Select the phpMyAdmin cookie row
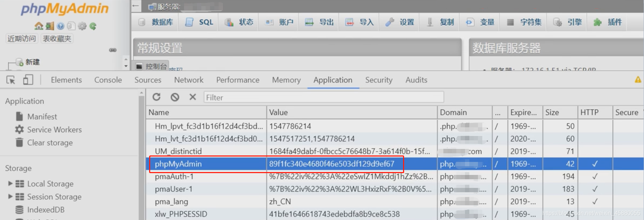644x220 pixels. click(395, 164)
